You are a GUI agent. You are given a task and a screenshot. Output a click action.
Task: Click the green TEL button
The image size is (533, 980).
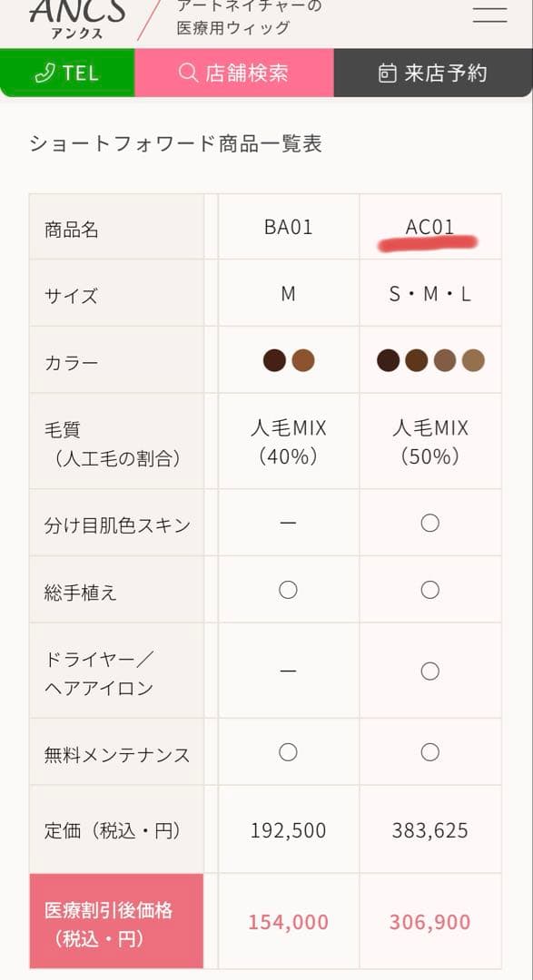click(x=65, y=73)
